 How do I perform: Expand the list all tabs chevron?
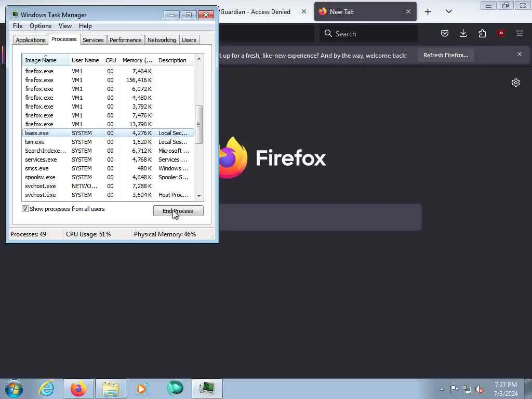448,11
